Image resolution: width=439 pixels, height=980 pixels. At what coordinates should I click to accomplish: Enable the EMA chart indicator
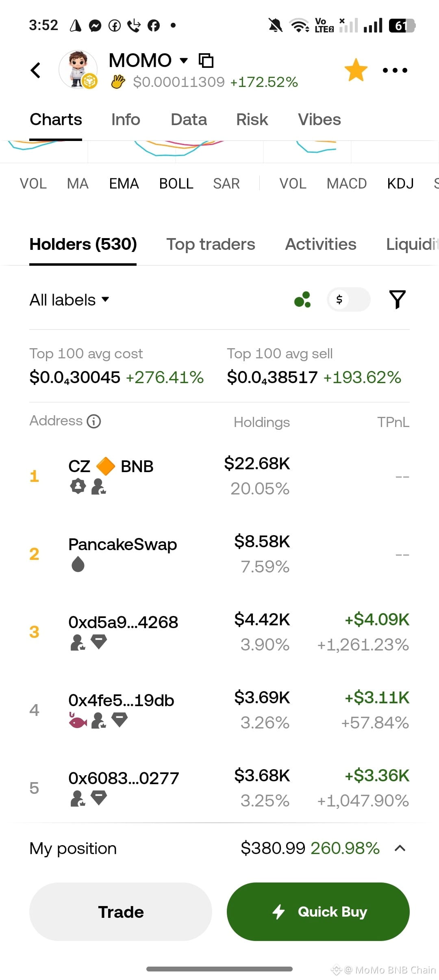pyautogui.click(x=124, y=184)
